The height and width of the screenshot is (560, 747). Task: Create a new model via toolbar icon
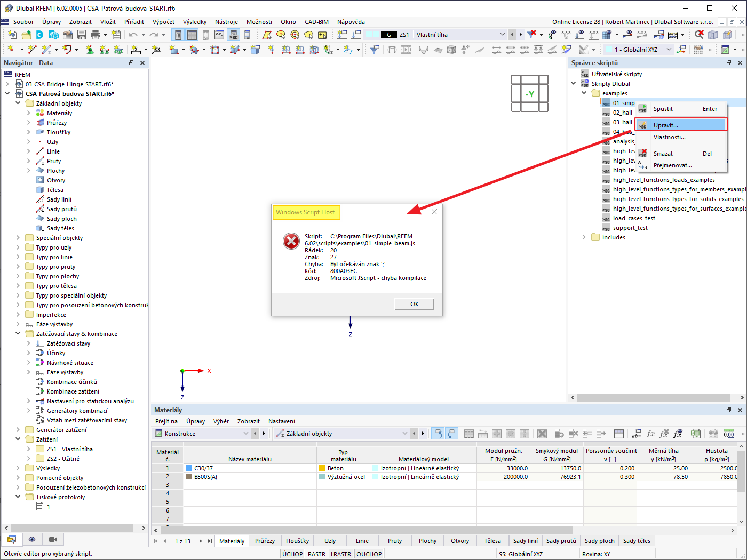[12, 35]
